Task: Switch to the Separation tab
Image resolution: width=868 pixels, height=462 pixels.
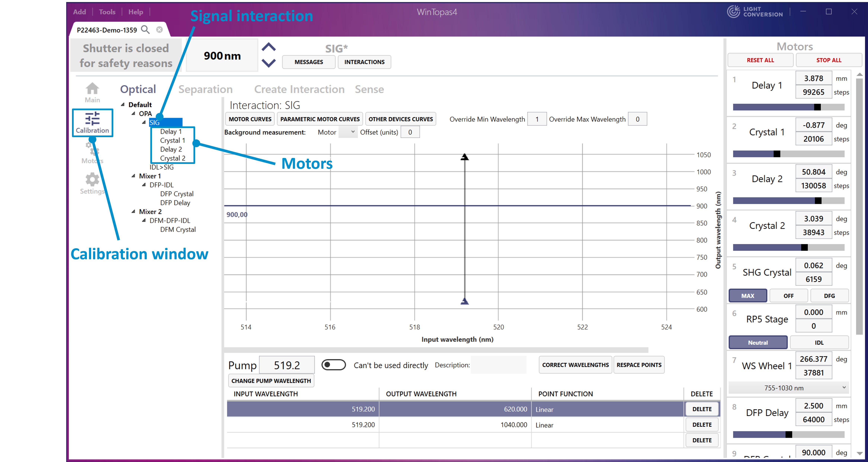Action: point(206,89)
